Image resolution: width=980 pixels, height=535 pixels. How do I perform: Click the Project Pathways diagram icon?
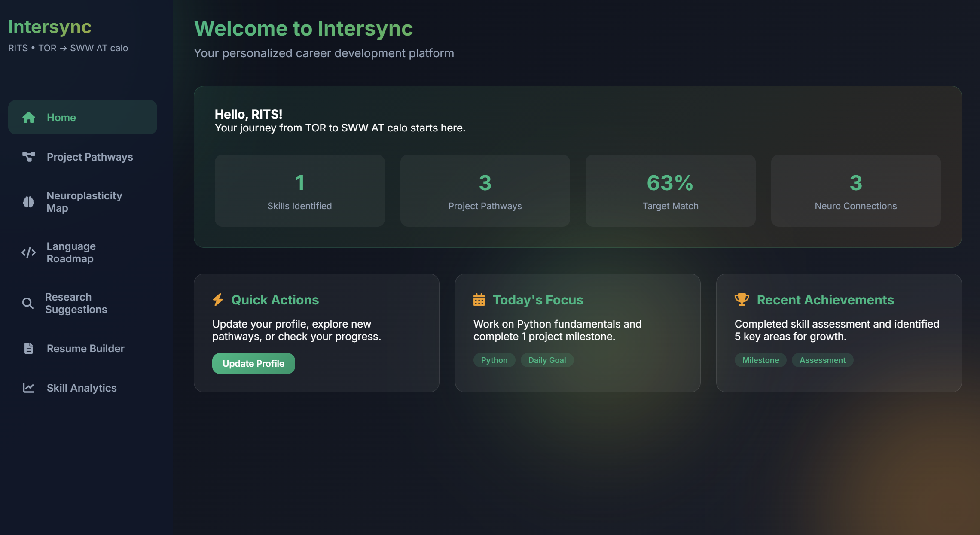[29, 157]
